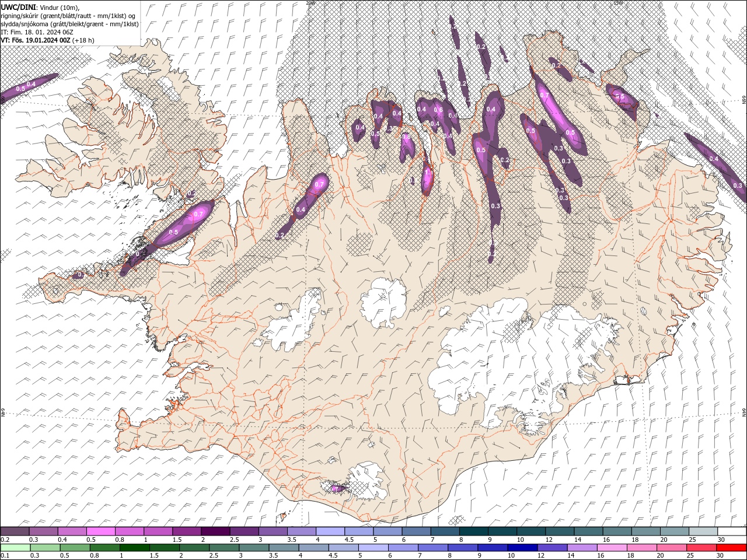Screen dimensions: 747x560
Task: Select the 3.5–4 grey-blue rain scale swatch
Action: [x=284, y=548]
